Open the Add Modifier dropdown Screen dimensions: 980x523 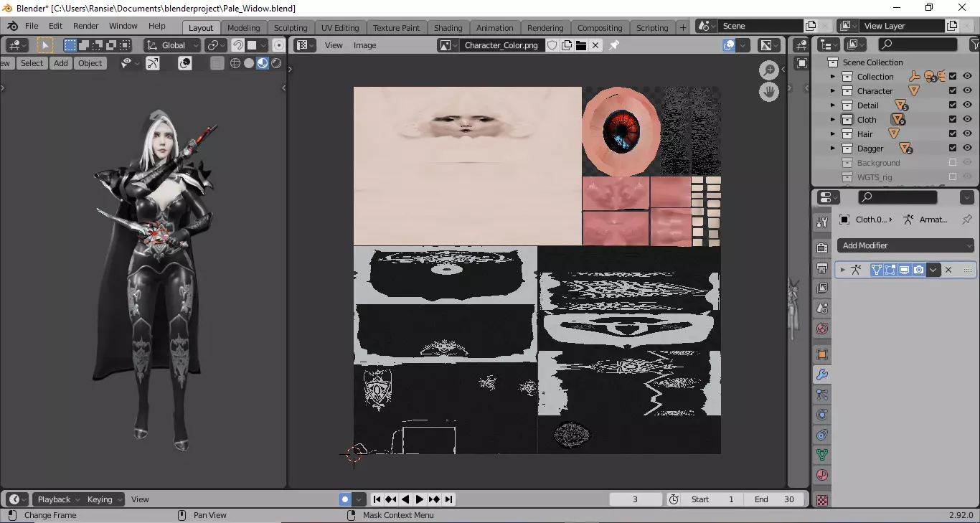coord(906,245)
